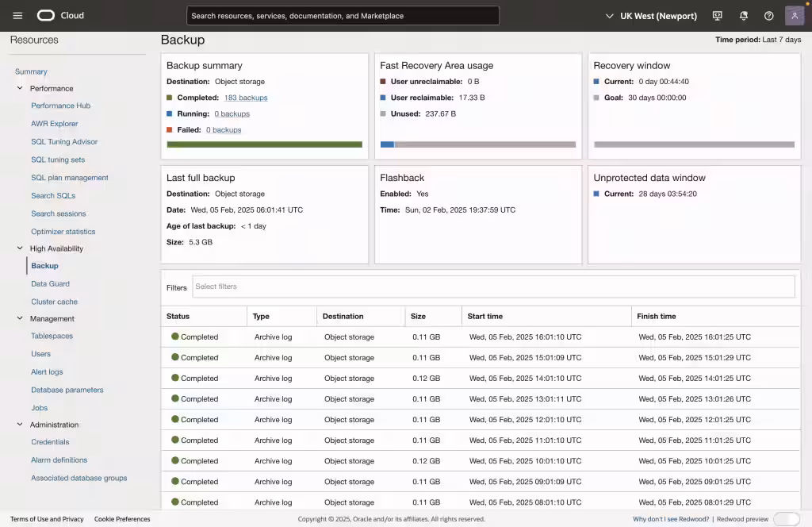Click the green Completed legend square in Backup summary
Image resolution: width=812 pixels, height=527 pixels.
point(171,97)
